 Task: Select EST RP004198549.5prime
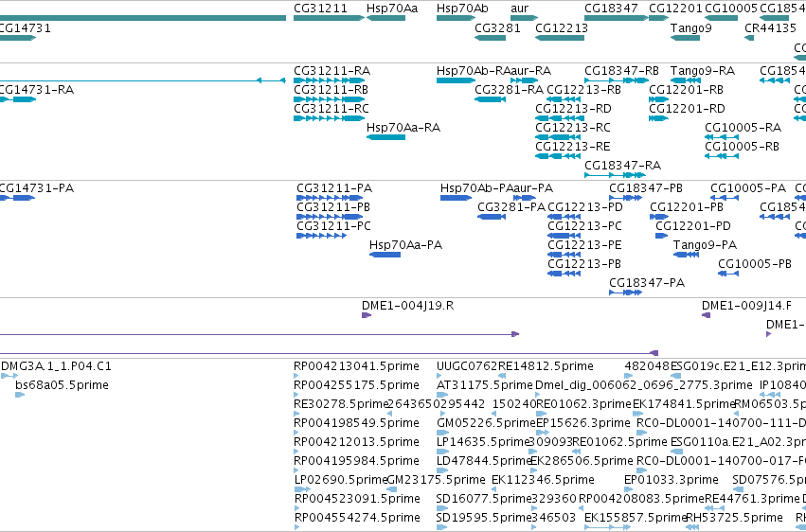pos(296,433)
